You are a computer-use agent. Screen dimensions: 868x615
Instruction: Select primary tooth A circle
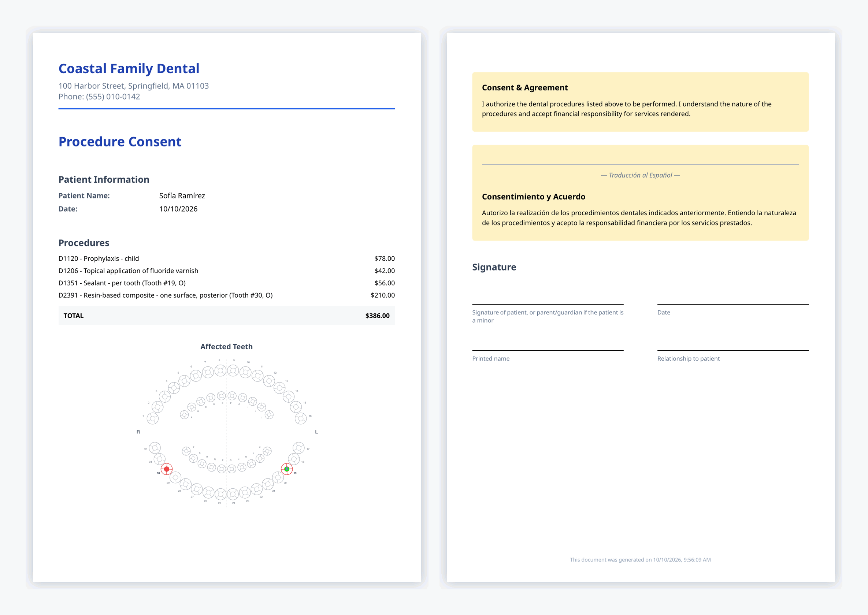184,415
